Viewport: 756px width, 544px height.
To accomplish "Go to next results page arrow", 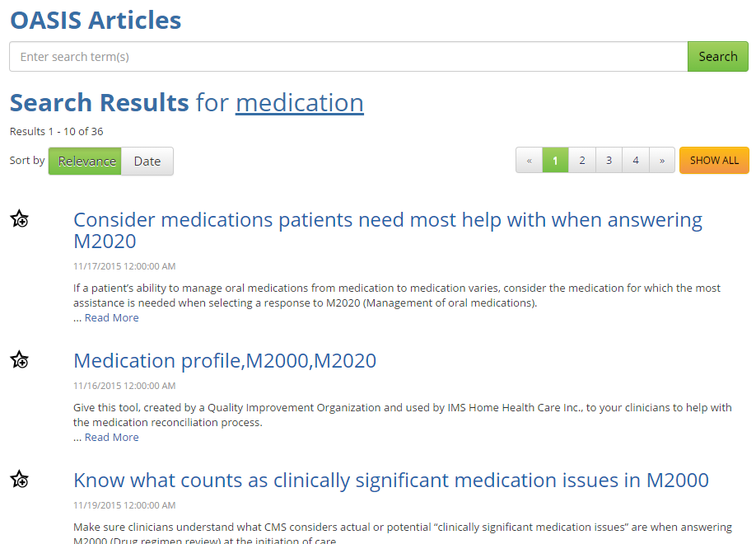I will (661, 161).
